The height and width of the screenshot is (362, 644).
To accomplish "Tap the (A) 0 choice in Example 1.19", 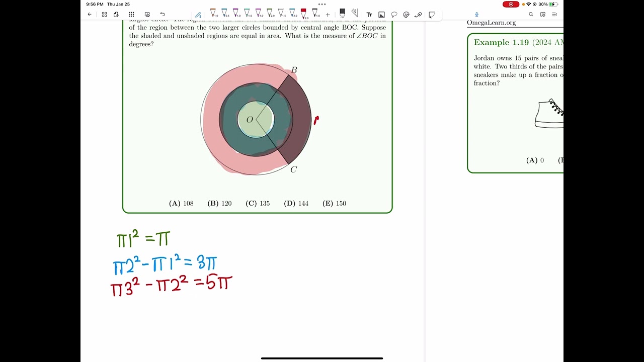I will (535, 160).
